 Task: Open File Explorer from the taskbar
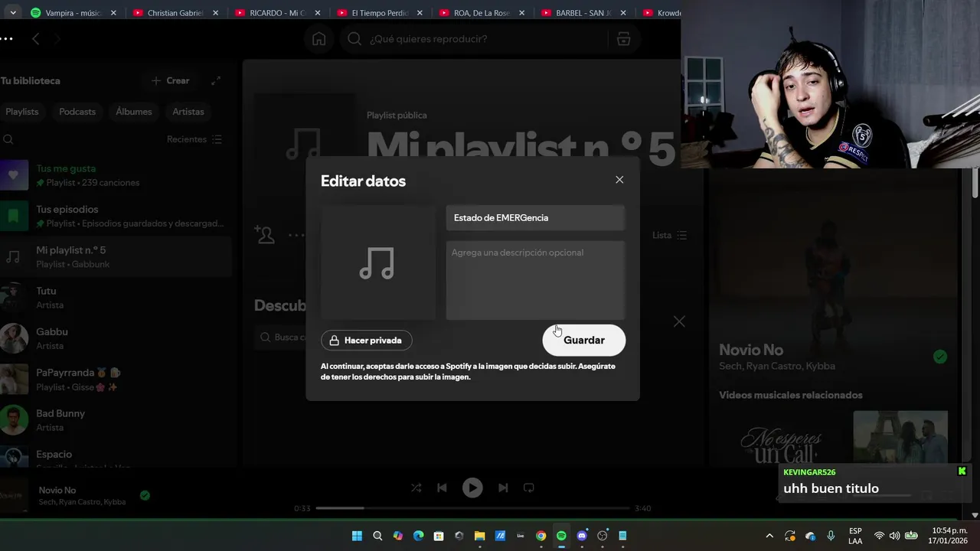tap(479, 536)
